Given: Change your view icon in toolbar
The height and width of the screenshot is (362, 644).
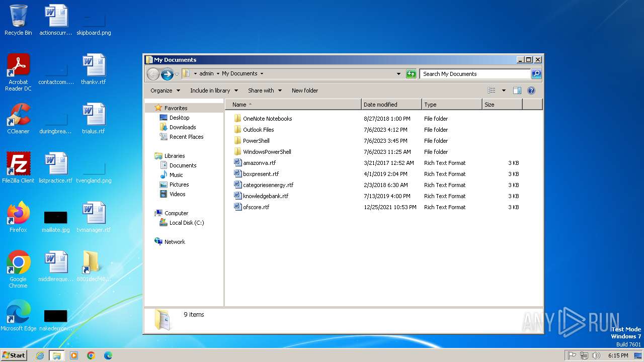Looking at the screenshot, I should (x=492, y=90).
